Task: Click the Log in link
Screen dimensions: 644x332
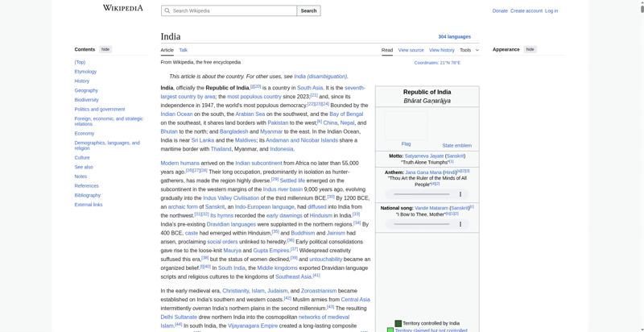Action: (x=551, y=11)
